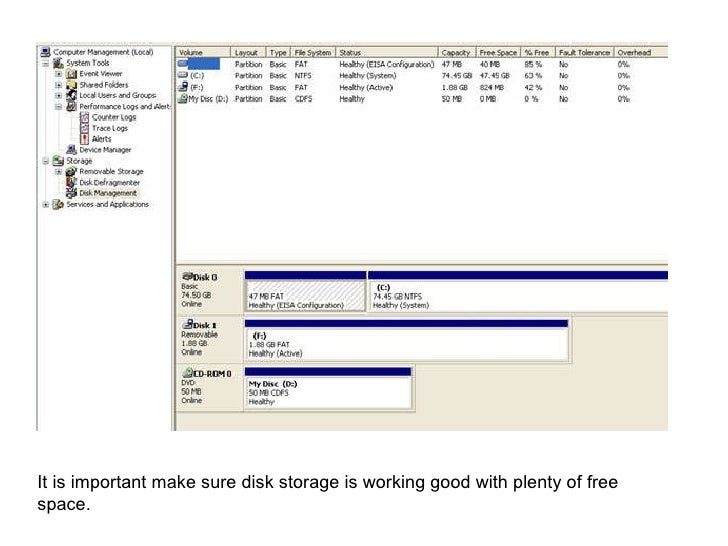Click the Event Viewer icon

coord(72,74)
